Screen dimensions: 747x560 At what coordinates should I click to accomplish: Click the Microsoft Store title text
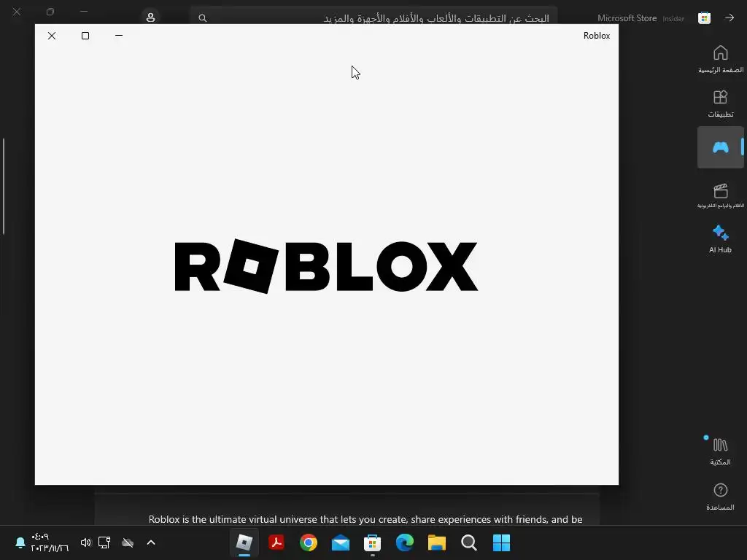coord(627,18)
